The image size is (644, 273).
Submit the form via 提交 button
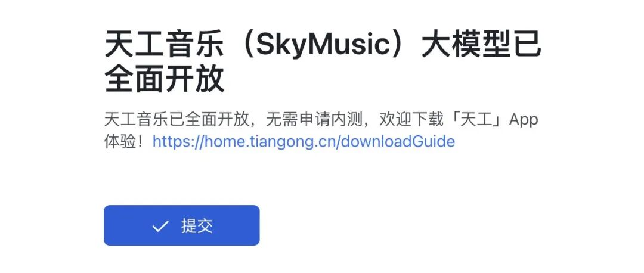click(181, 225)
